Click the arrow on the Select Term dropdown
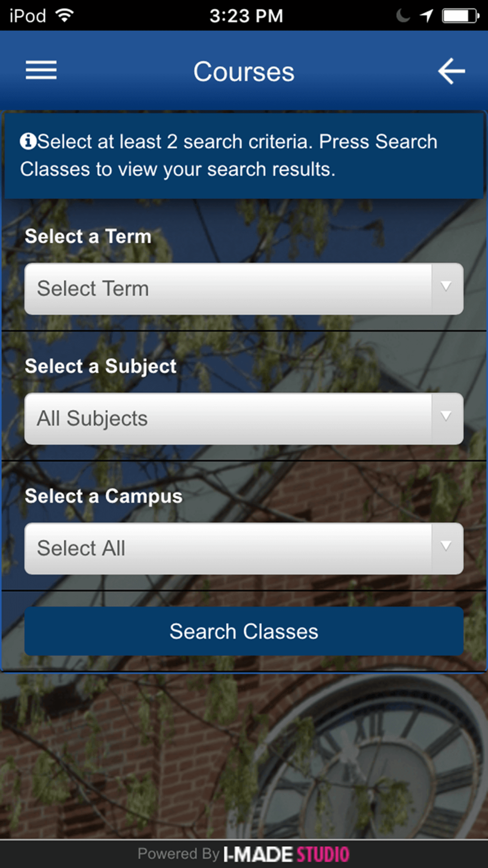Image resolution: width=488 pixels, height=868 pixels. pyautogui.click(x=447, y=287)
